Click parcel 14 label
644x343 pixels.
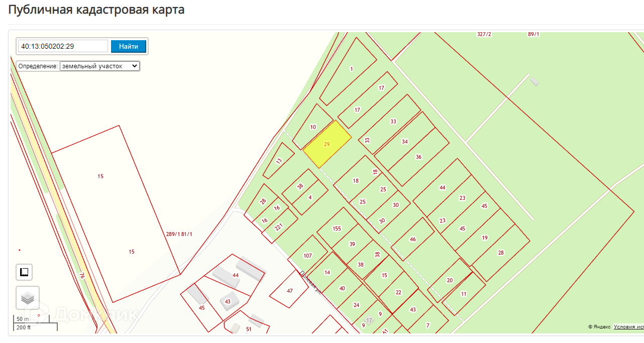[x=328, y=273]
